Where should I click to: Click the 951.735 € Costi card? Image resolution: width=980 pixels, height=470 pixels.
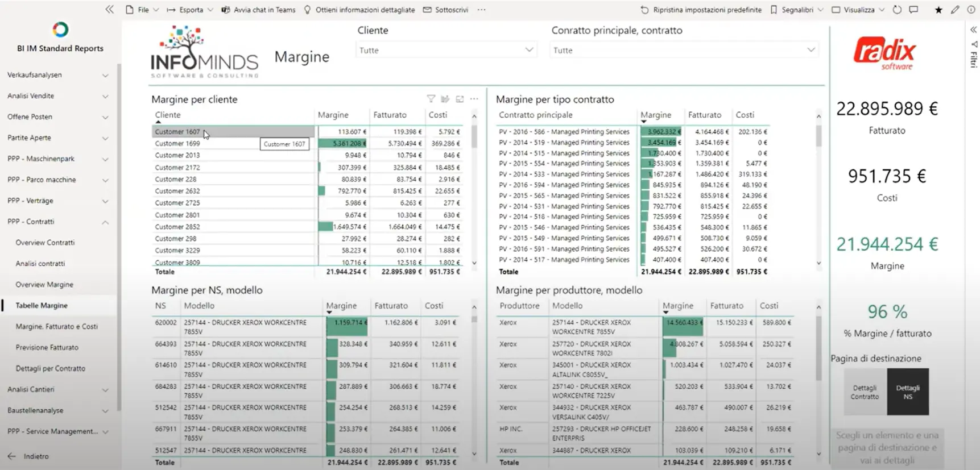click(x=887, y=185)
